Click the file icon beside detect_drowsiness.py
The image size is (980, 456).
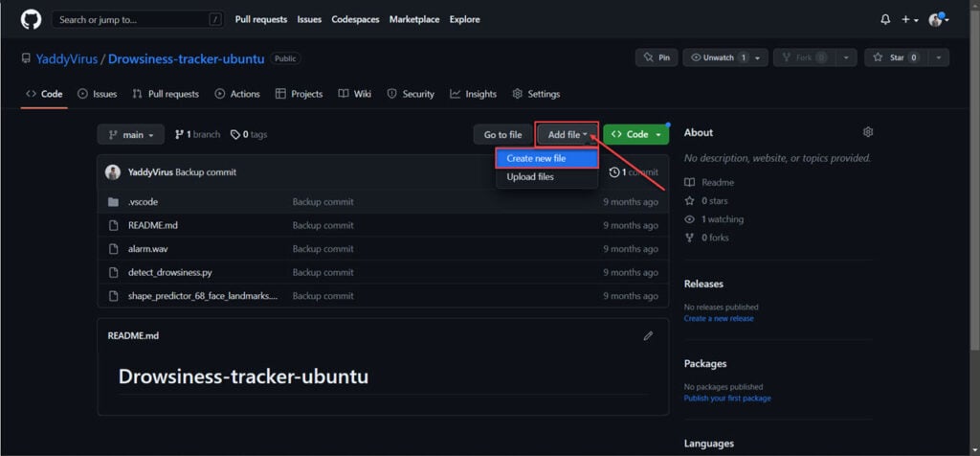tap(113, 273)
